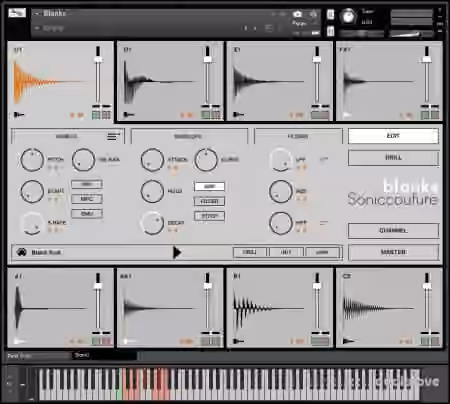The height and width of the screenshot is (404, 450).
Task: Select the Pitch envelope target button
Action: 209,216
